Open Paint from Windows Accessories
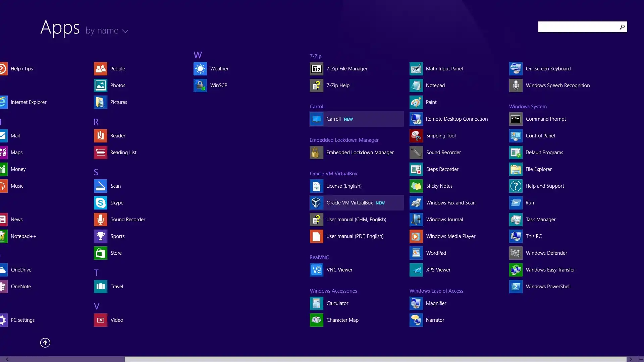This screenshot has height=362, width=644. 431,102
